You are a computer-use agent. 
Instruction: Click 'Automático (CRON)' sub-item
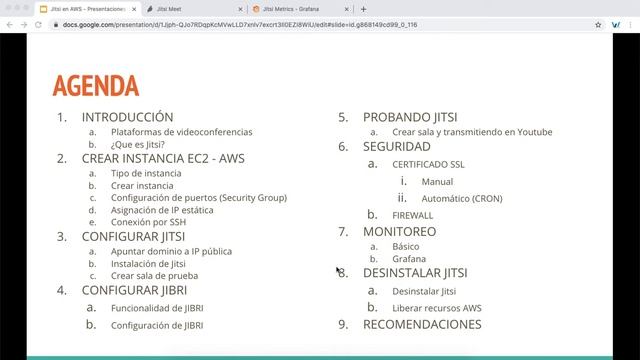(x=462, y=199)
